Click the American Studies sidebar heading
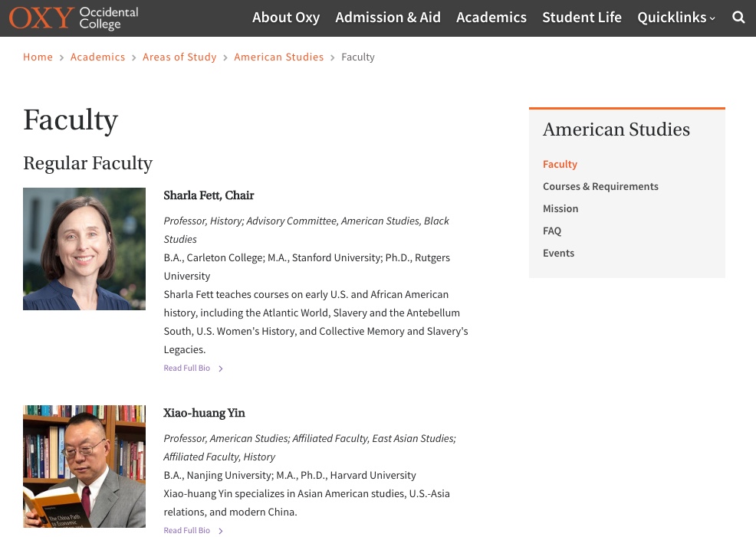This screenshot has height=537, width=756. [x=616, y=129]
